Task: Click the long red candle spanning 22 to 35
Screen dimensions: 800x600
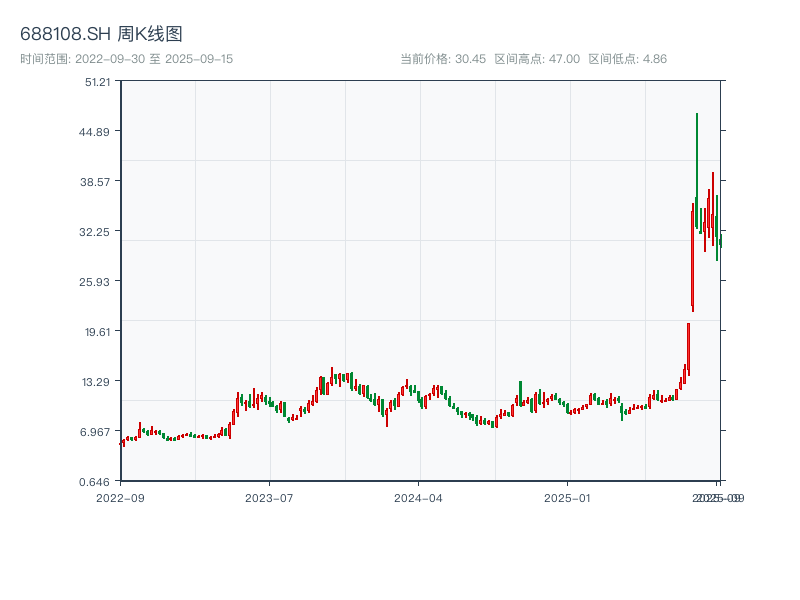Action: tap(692, 258)
